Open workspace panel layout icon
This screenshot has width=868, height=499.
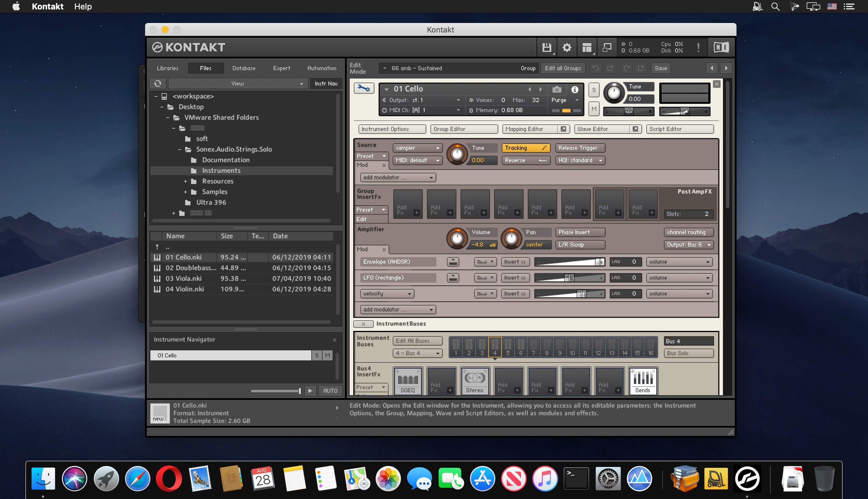tap(587, 47)
